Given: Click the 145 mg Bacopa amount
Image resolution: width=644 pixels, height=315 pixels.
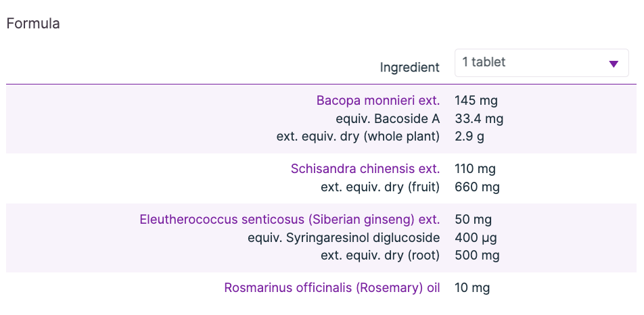Looking at the screenshot, I should pos(476,101).
